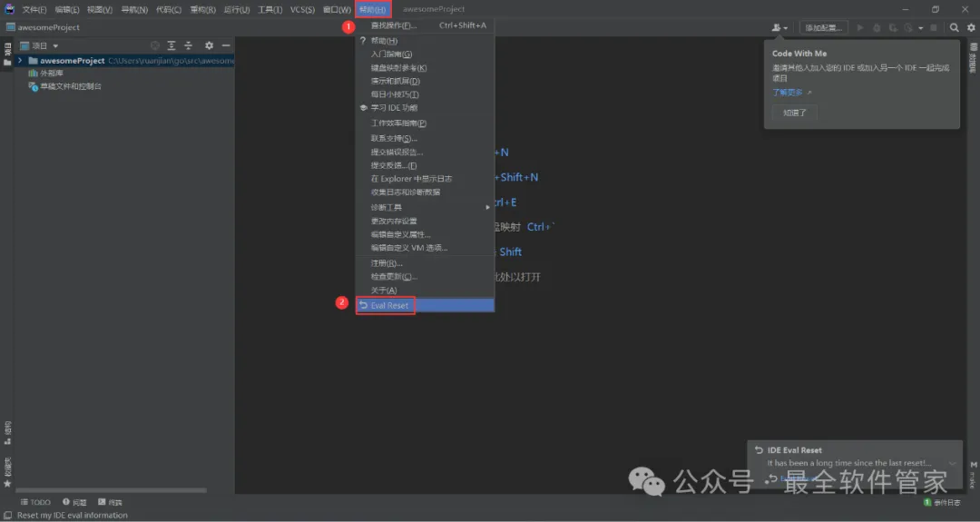Select 学习 IDE 功能 menu item

coord(425,107)
